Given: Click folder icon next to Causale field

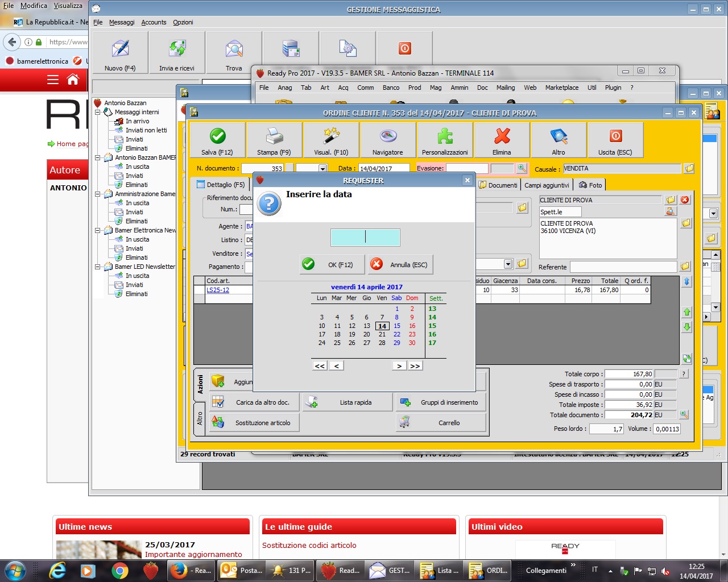Looking at the screenshot, I should (x=689, y=168).
